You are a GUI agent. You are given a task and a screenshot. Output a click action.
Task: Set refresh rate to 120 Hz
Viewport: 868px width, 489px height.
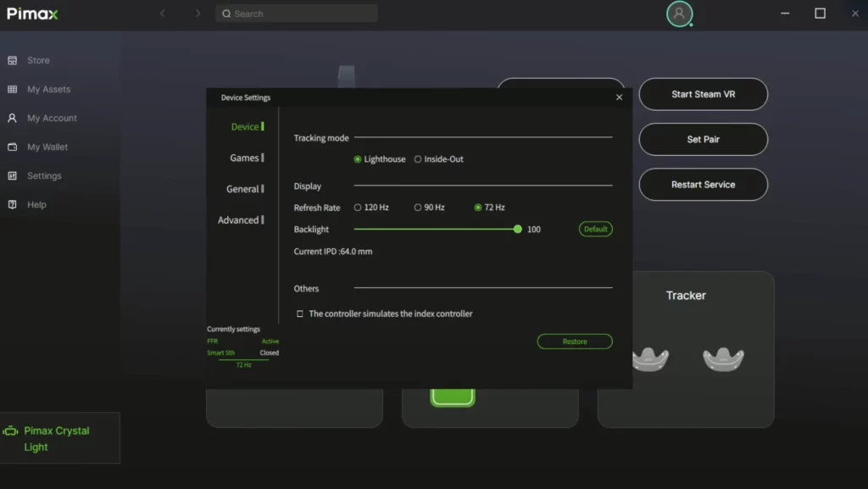[x=371, y=208]
